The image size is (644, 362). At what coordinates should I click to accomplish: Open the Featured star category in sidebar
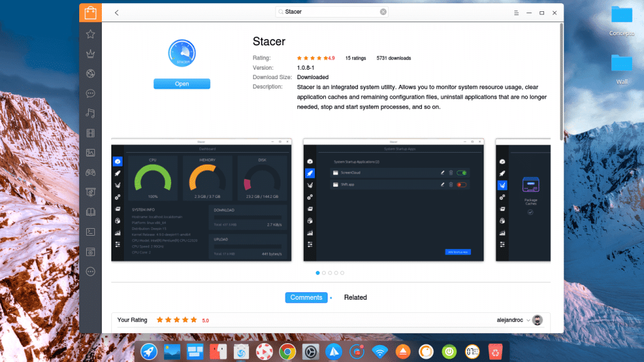tap(91, 34)
